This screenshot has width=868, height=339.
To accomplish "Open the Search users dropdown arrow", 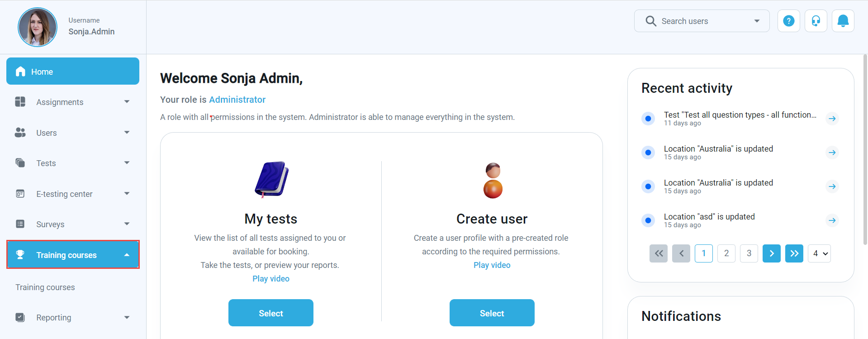I will (x=757, y=21).
